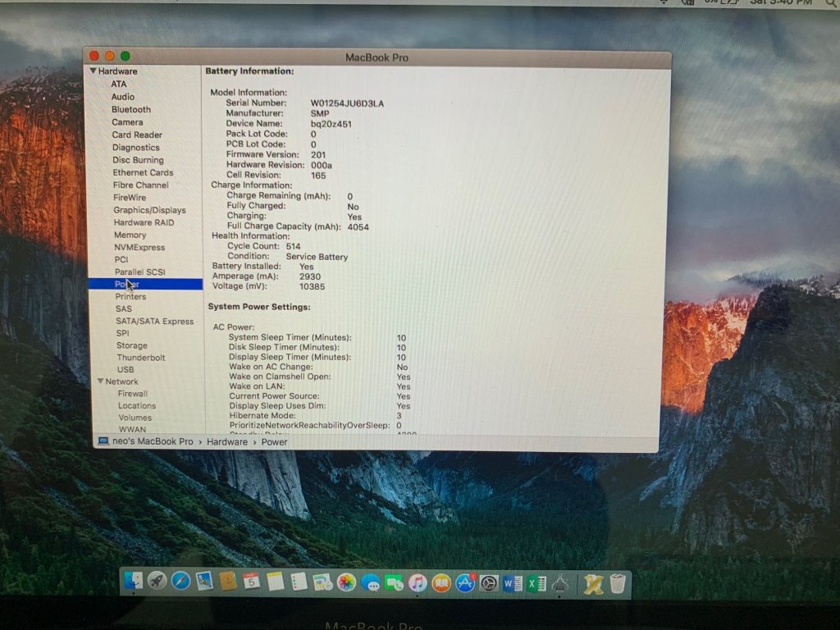
Task: Select Fibre Channel in the sidebar
Action: tap(141, 185)
